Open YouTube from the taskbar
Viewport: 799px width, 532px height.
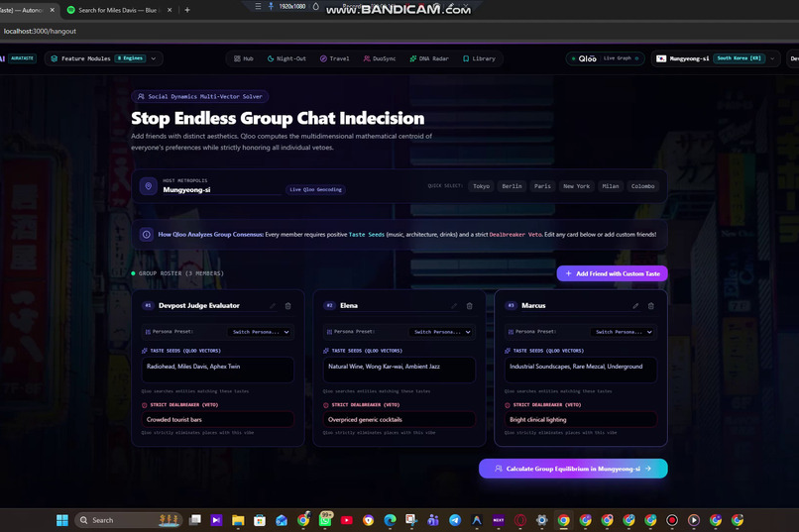click(347, 520)
